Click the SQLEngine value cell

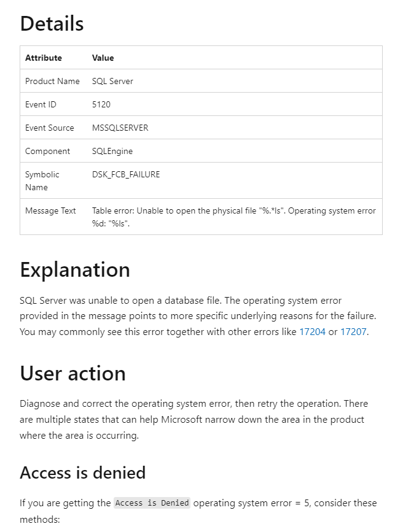(112, 151)
